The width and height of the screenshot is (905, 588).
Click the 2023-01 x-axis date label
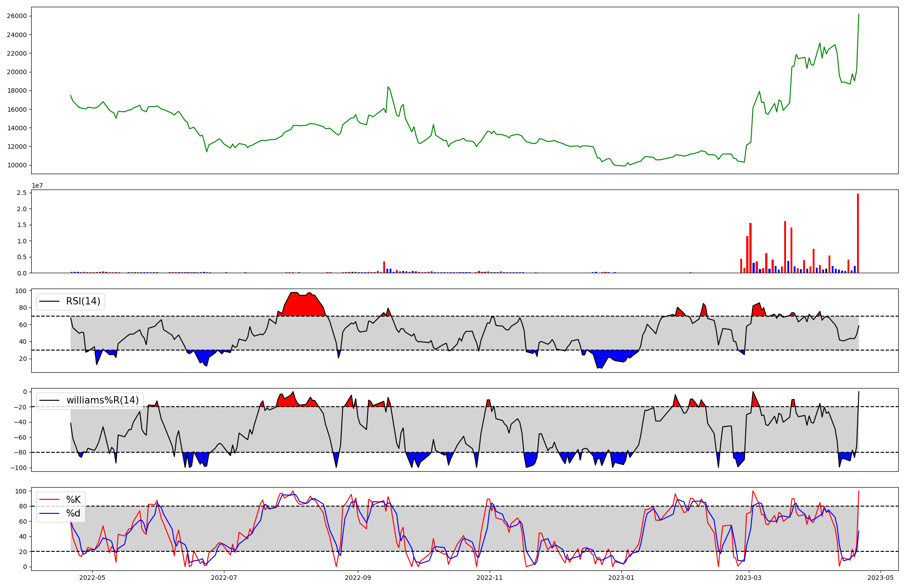tap(621, 578)
